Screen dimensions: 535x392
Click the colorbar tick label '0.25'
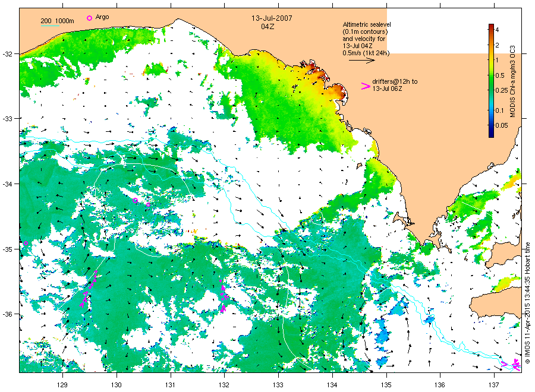tap(502, 90)
